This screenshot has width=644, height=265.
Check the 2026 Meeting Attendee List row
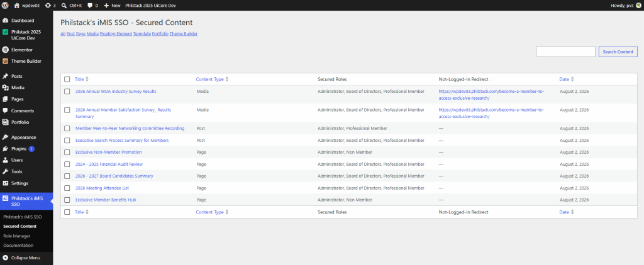click(x=67, y=188)
